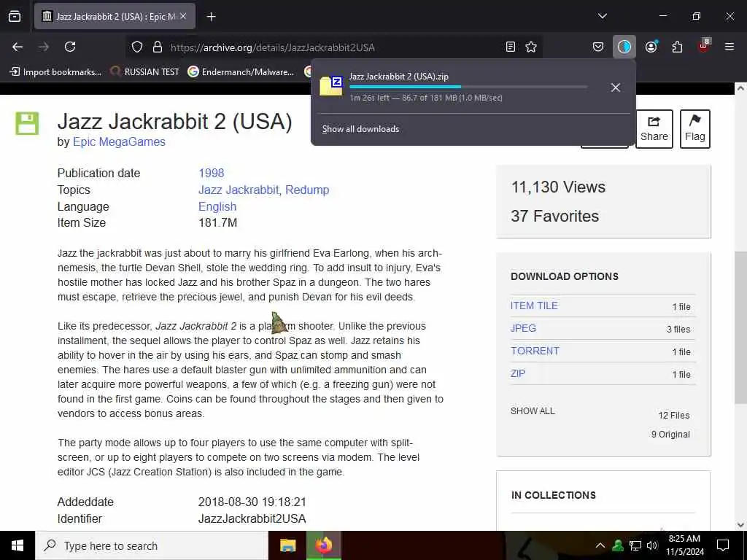747x560 pixels.
Task: Open the Jazz Jackrabbit topic link
Action: pyautogui.click(x=239, y=190)
